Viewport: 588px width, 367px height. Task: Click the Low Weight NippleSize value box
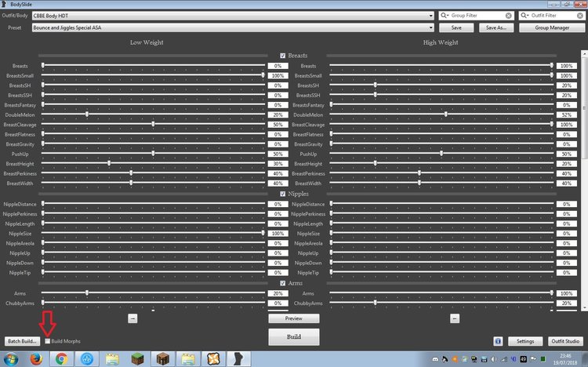click(x=278, y=234)
